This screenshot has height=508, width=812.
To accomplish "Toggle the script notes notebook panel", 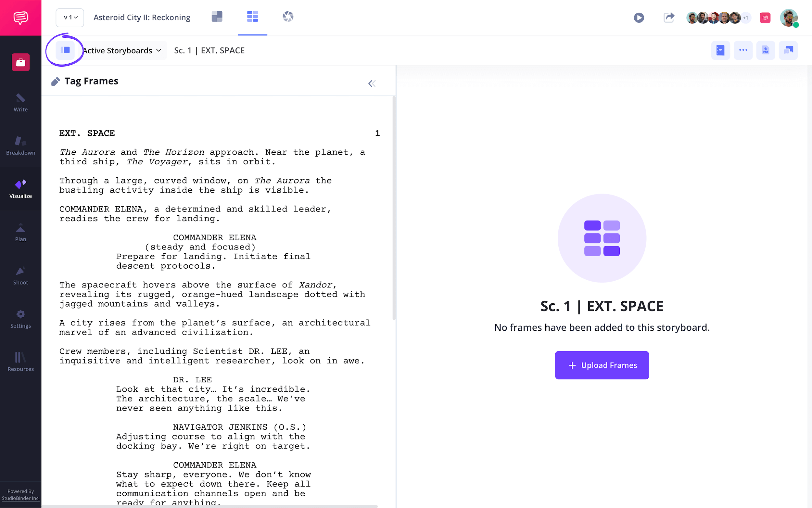I will tap(720, 50).
